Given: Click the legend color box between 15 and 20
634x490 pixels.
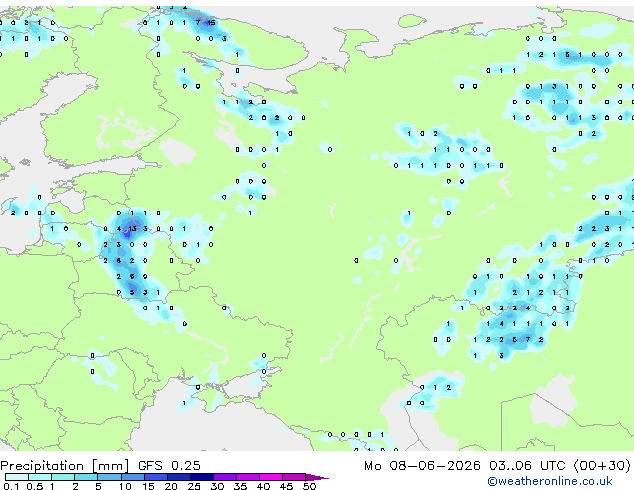Looking at the screenshot, I should (x=156, y=477).
